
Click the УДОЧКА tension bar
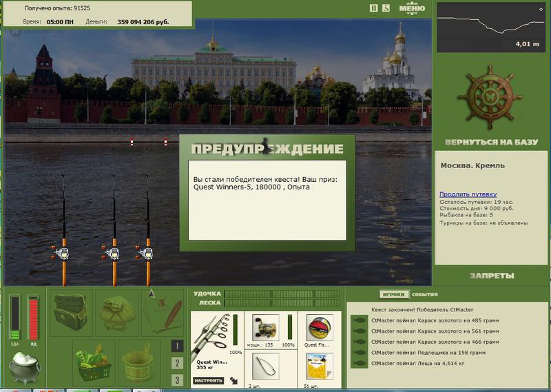coord(282,293)
